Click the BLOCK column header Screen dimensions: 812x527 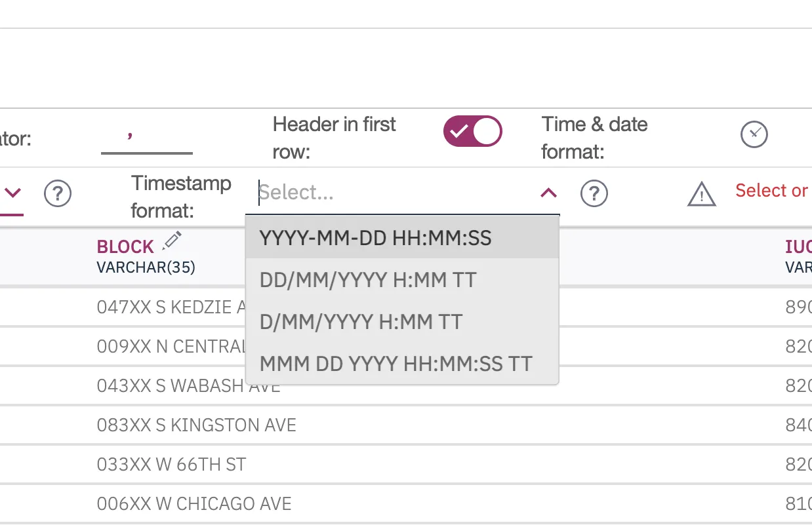coord(125,247)
